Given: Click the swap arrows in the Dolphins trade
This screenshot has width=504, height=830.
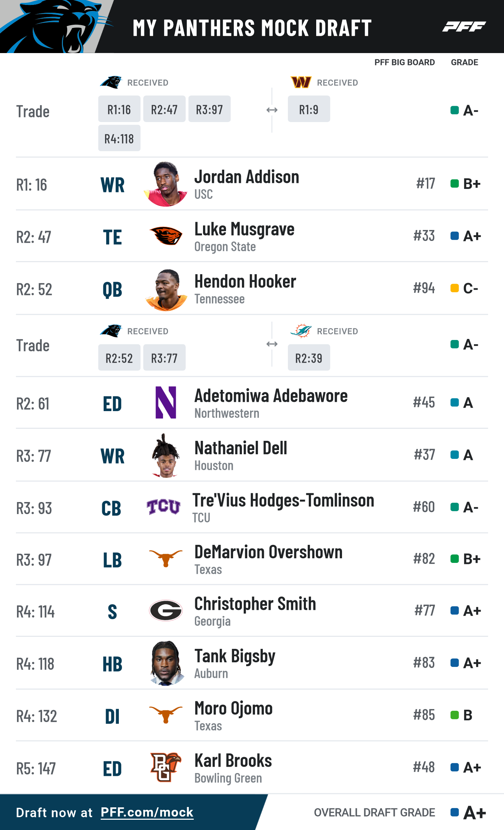Looking at the screenshot, I should click(x=272, y=344).
